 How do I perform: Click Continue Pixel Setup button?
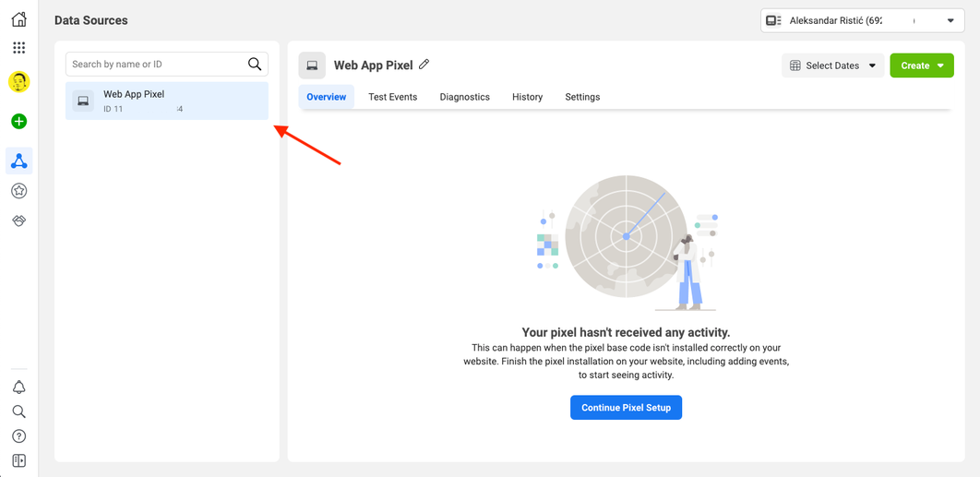pyautogui.click(x=626, y=408)
